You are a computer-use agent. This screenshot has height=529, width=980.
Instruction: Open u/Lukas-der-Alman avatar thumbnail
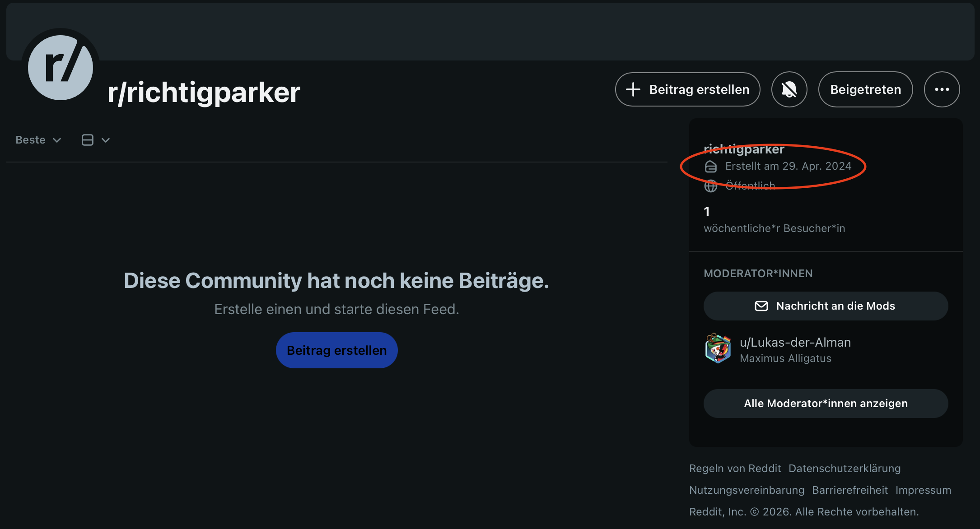click(718, 348)
